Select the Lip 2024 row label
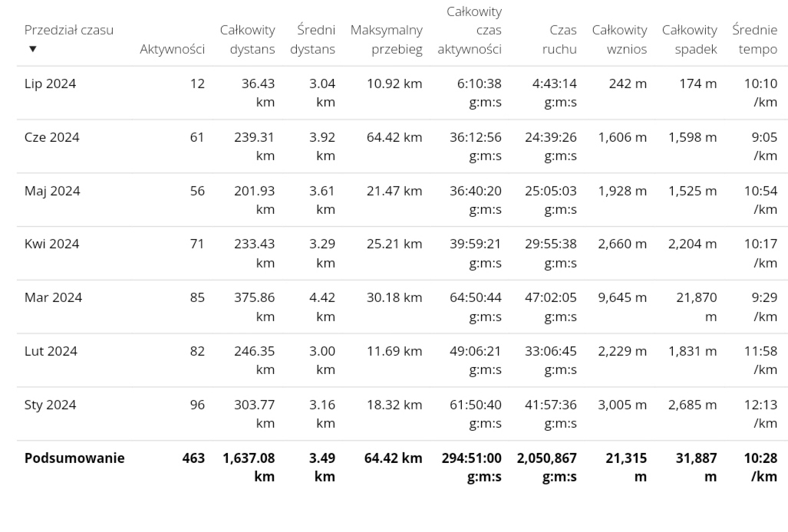The image size is (788, 532). coord(50,84)
